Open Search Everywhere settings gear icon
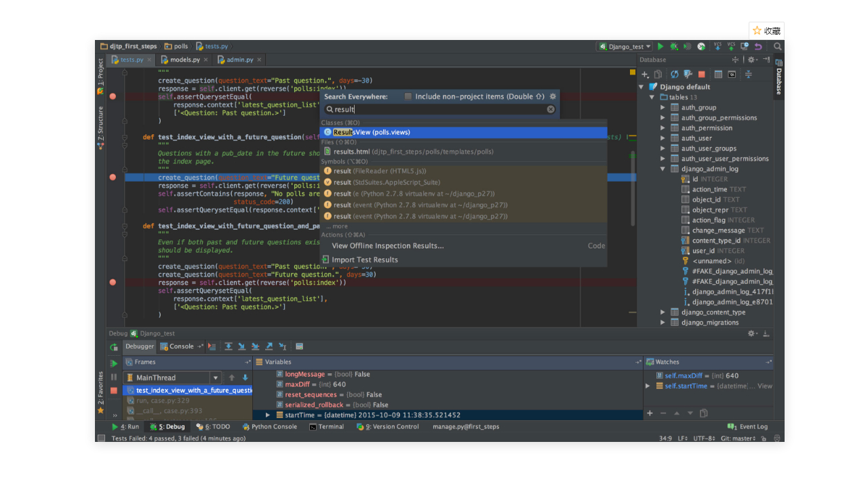Viewport: 868px width, 488px height. pos(553,96)
